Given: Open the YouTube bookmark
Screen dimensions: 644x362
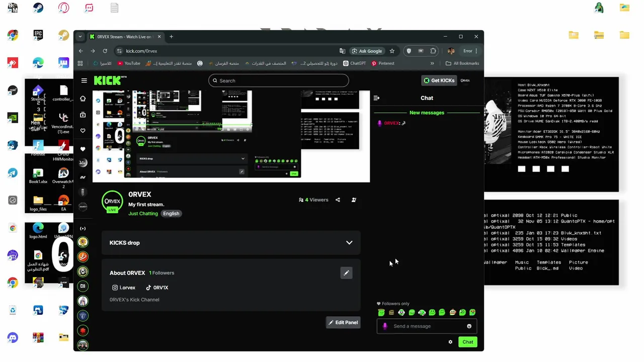Looking at the screenshot, I should point(129,63).
